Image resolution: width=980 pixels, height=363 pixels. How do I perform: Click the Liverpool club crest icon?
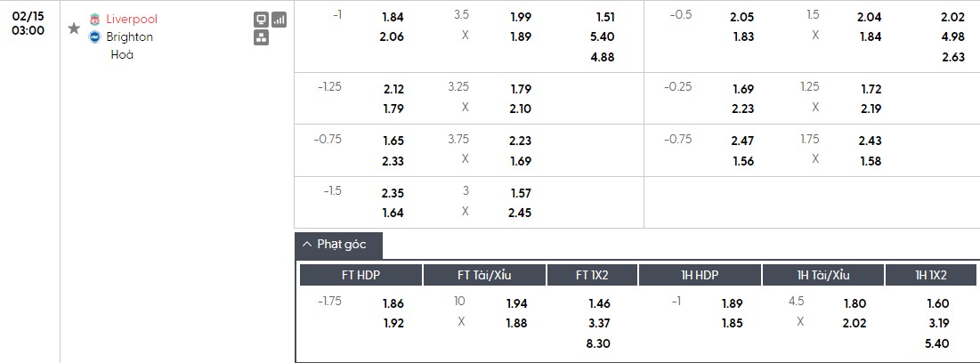click(95, 19)
